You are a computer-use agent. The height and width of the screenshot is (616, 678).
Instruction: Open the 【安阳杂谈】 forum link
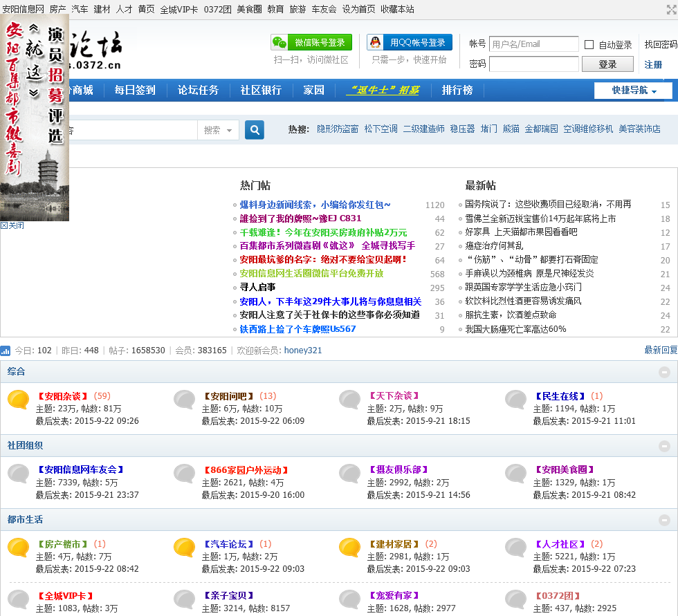coord(63,396)
